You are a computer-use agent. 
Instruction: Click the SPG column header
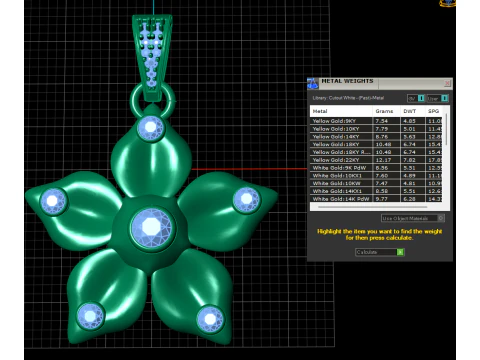[435, 111]
